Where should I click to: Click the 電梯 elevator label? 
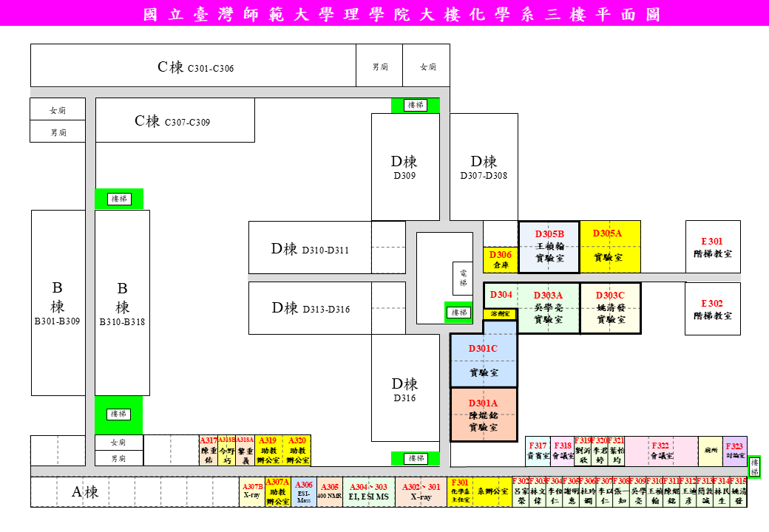[x=463, y=279]
